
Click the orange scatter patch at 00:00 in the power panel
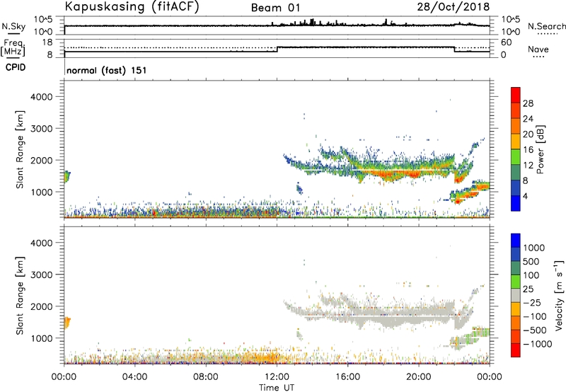click(x=67, y=177)
